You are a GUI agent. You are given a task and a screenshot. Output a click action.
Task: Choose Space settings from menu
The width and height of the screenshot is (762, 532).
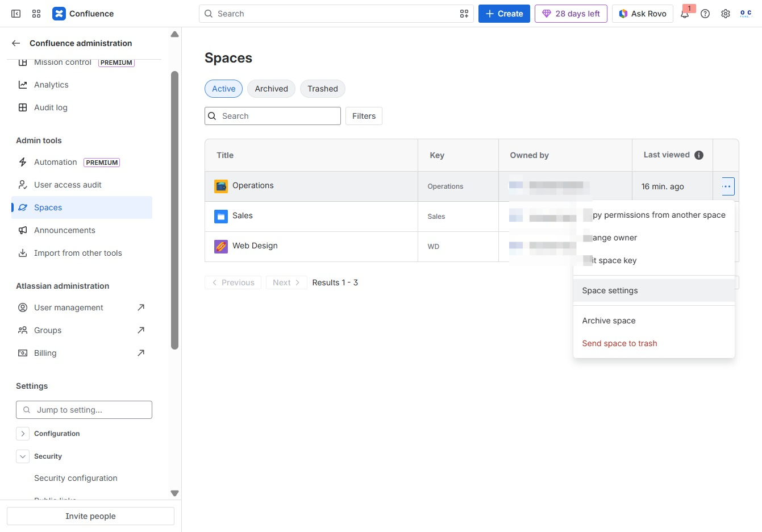(654, 290)
